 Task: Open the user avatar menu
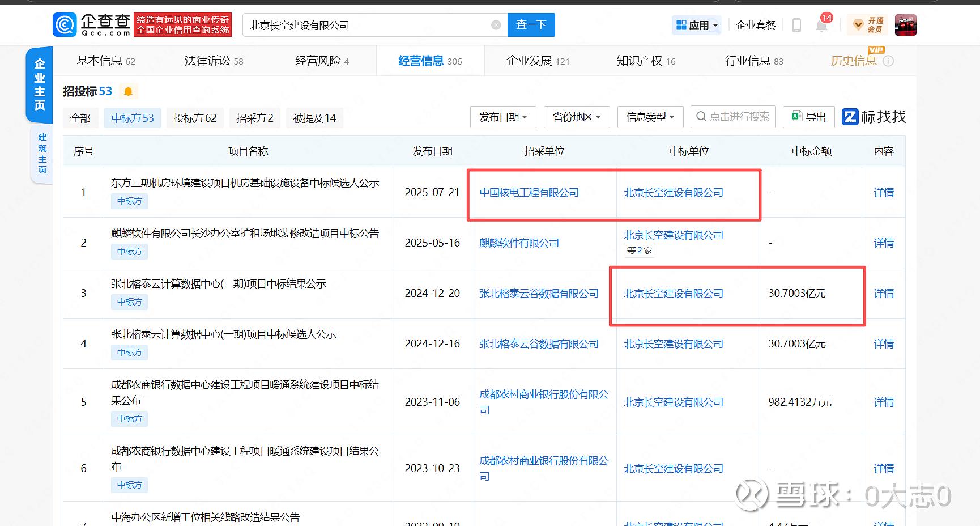click(905, 25)
